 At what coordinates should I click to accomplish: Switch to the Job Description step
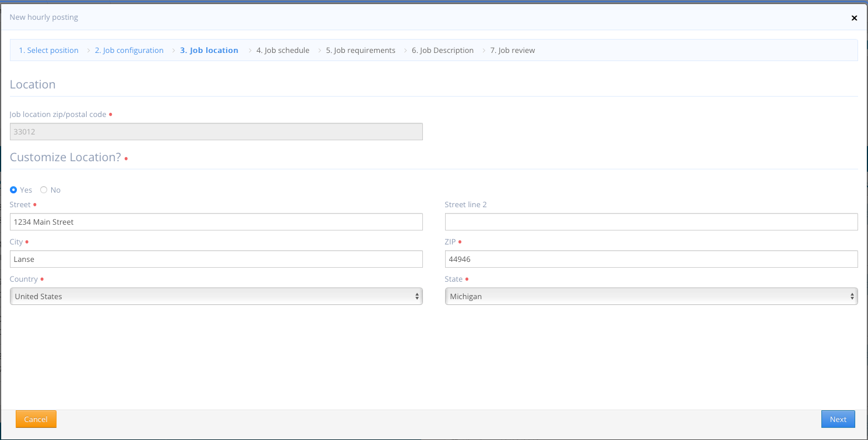[443, 50]
